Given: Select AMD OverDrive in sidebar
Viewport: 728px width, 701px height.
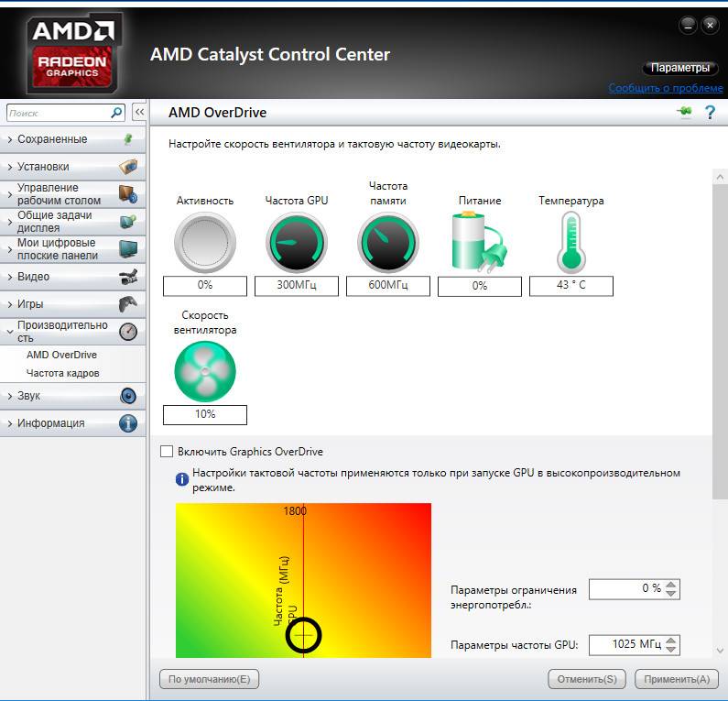Looking at the screenshot, I should 61,355.
